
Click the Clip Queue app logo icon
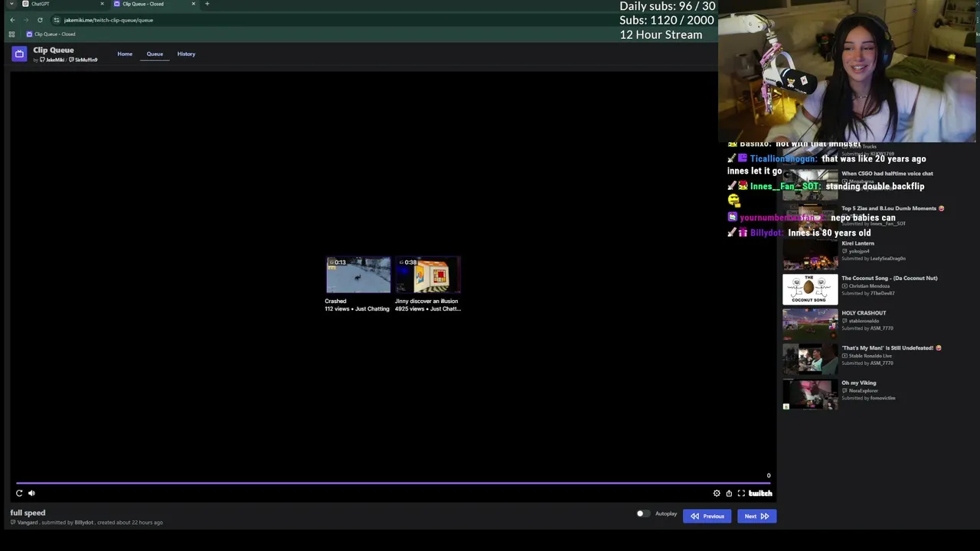[19, 54]
